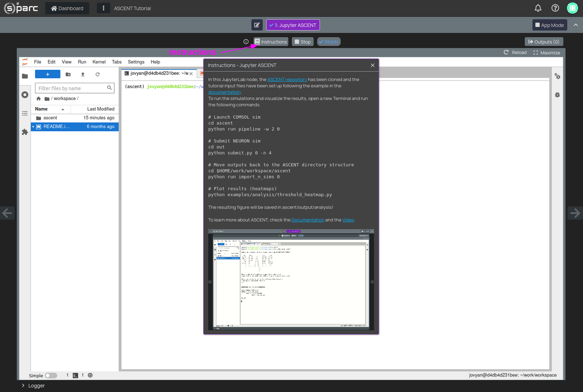Toggle Simple mode switch
The image size is (583, 392).
51,376
